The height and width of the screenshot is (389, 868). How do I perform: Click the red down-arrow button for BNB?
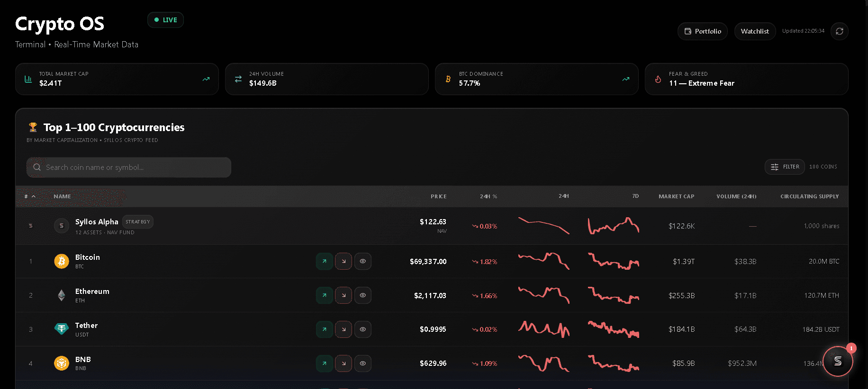[x=344, y=363]
